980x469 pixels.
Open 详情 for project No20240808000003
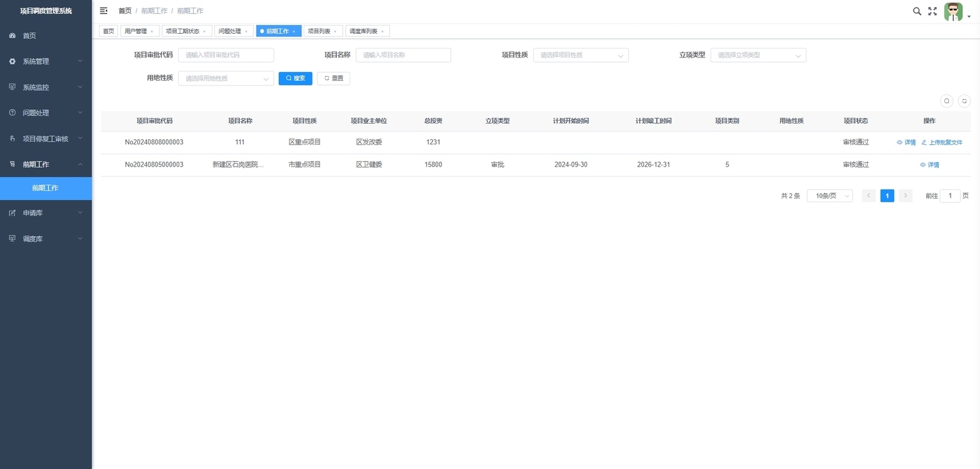pos(906,142)
